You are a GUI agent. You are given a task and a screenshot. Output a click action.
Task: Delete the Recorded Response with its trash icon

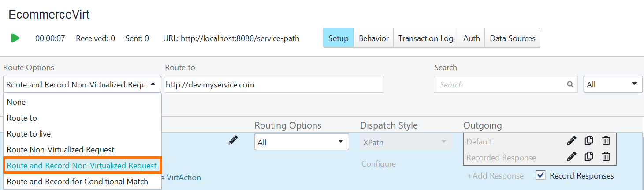pyautogui.click(x=606, y=157)
